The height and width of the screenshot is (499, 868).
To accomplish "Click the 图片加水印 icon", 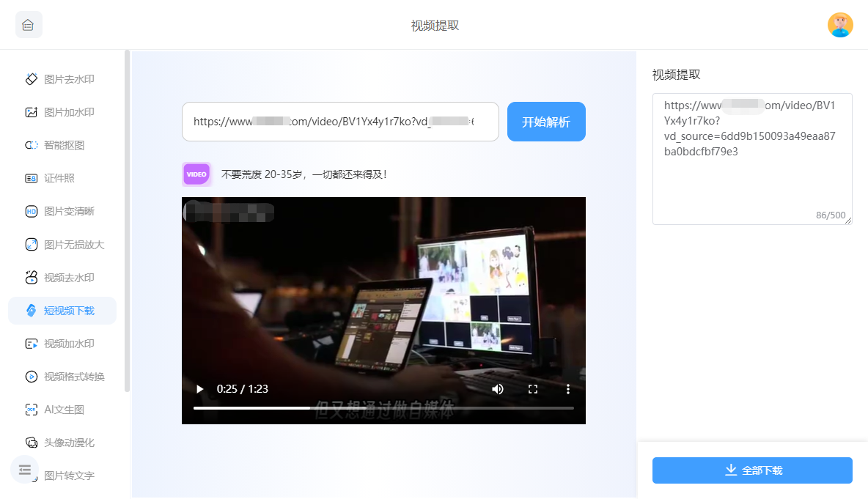I will 32,112.
